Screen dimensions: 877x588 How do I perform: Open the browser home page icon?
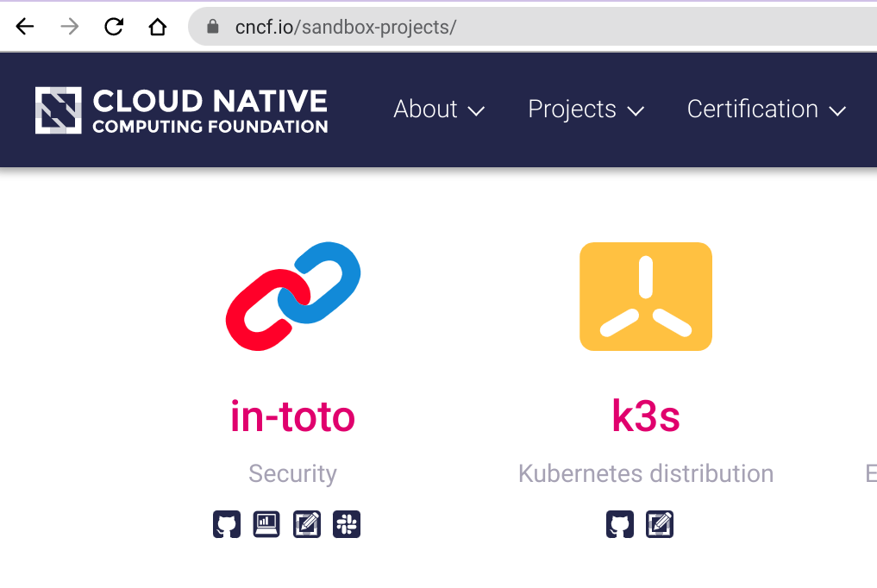point(158,26)
